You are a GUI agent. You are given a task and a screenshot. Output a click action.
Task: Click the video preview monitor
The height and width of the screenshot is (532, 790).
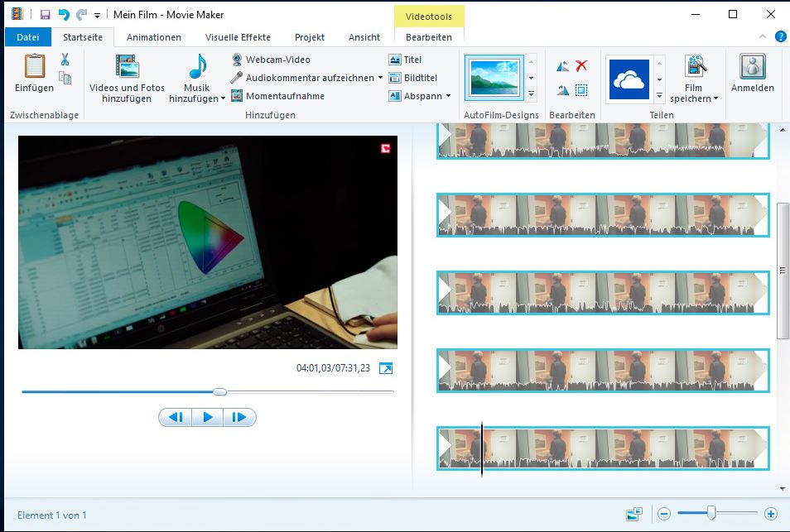[208, 242]
